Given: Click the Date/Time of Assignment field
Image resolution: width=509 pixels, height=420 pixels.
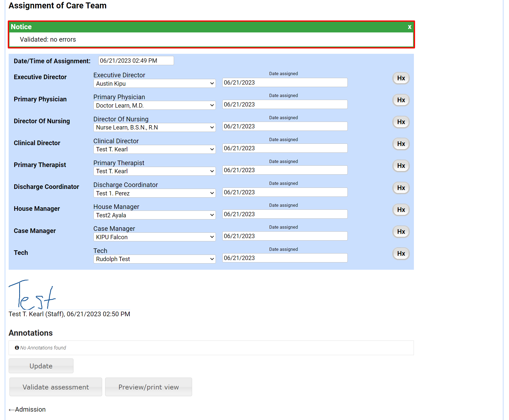Looking at the screenshot, I should point(136,61).
